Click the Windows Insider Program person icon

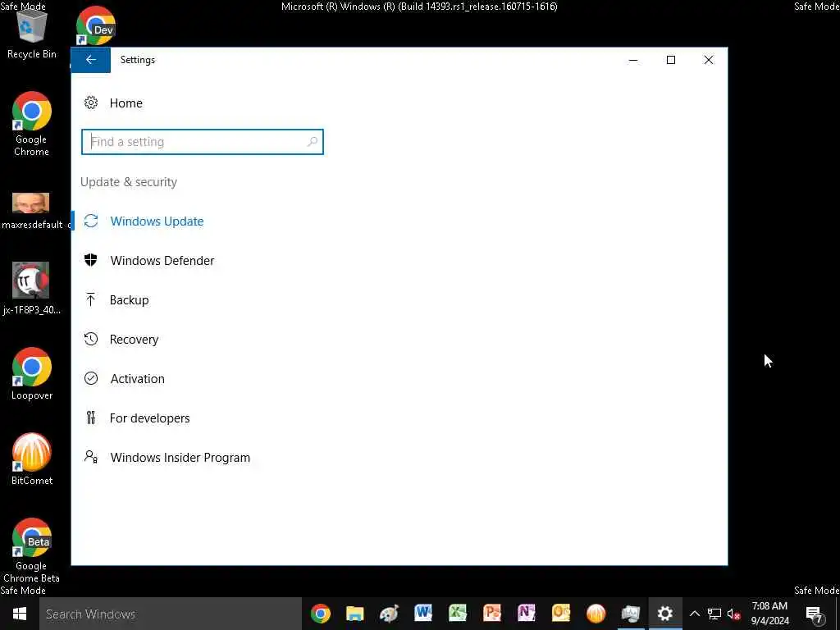point(91,456)
